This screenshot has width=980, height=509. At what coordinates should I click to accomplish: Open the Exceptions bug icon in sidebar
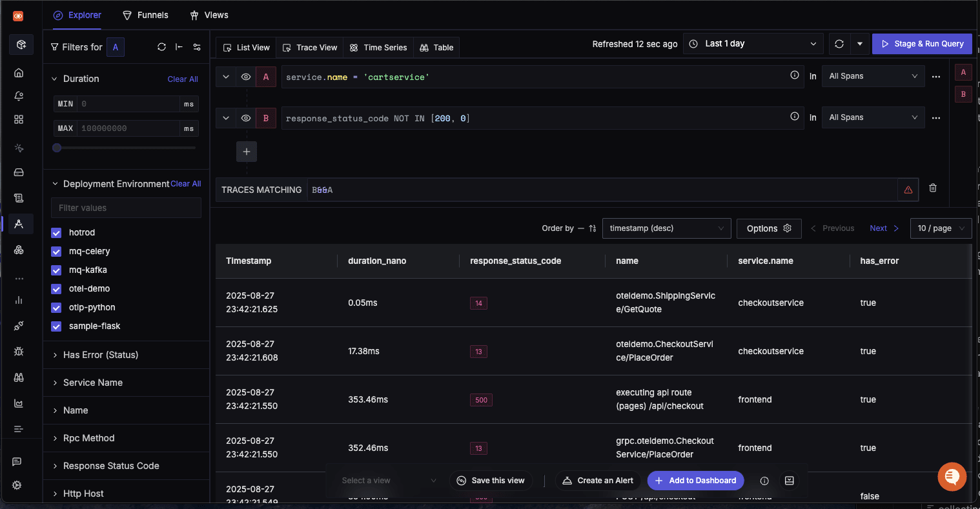click(19, 352)
